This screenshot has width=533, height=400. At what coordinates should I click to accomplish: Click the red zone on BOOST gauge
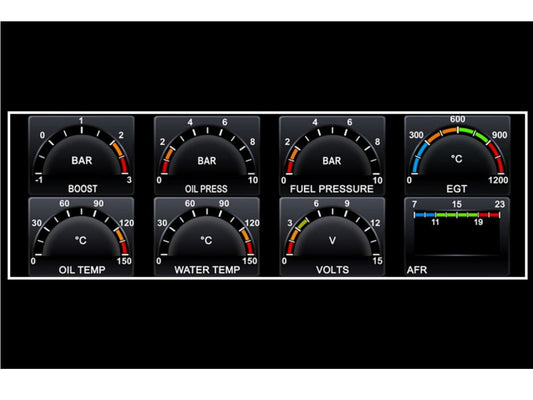pos(124,165)
